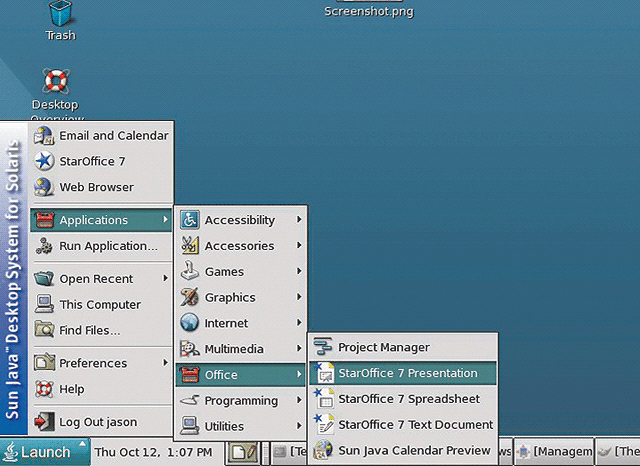This screenshot has width=640, height=466.
Task: Expand the Internet submenu arrow
Action: pos(299,322)
